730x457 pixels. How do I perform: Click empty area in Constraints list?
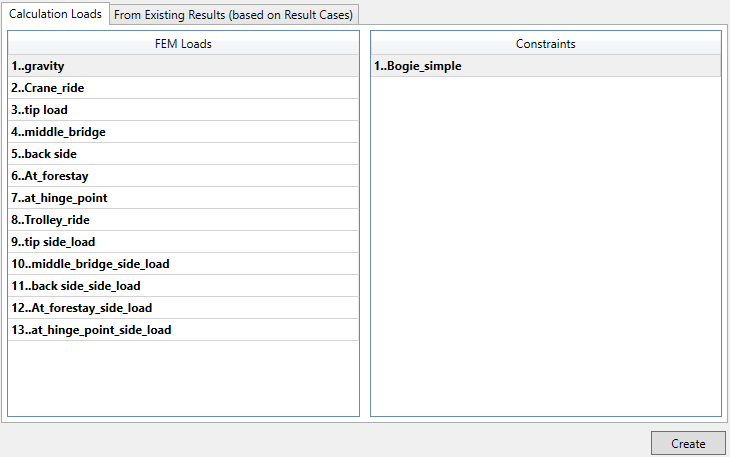pyautogui.click(x=545, y=250)
